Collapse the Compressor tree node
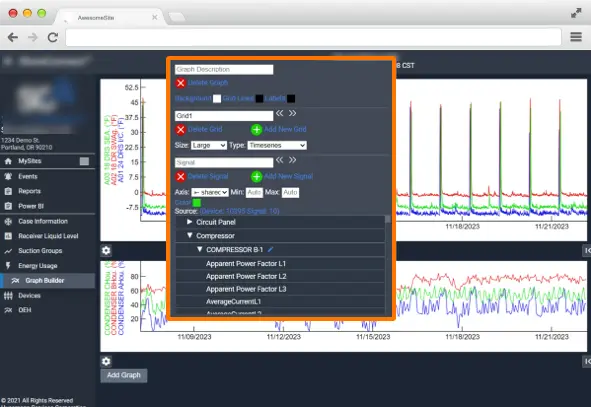Image resolution: width=591 pixels, height=407 pixels. (190, 236)
